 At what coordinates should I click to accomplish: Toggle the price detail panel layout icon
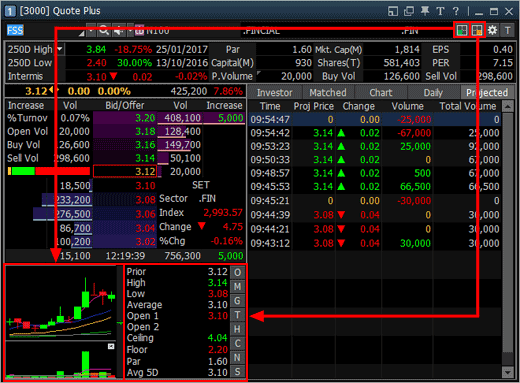pyautogui.click(x=477, y=30)
